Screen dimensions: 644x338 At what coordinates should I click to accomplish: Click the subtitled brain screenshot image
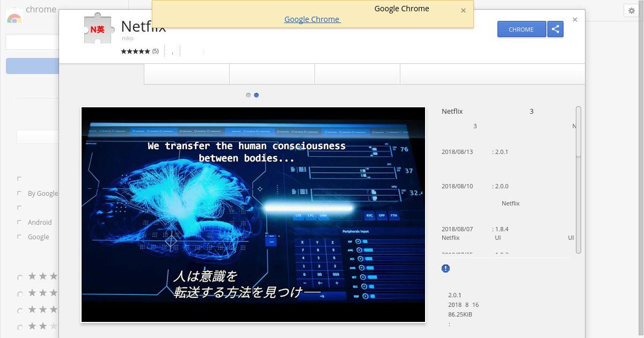[x=253, y=215]
